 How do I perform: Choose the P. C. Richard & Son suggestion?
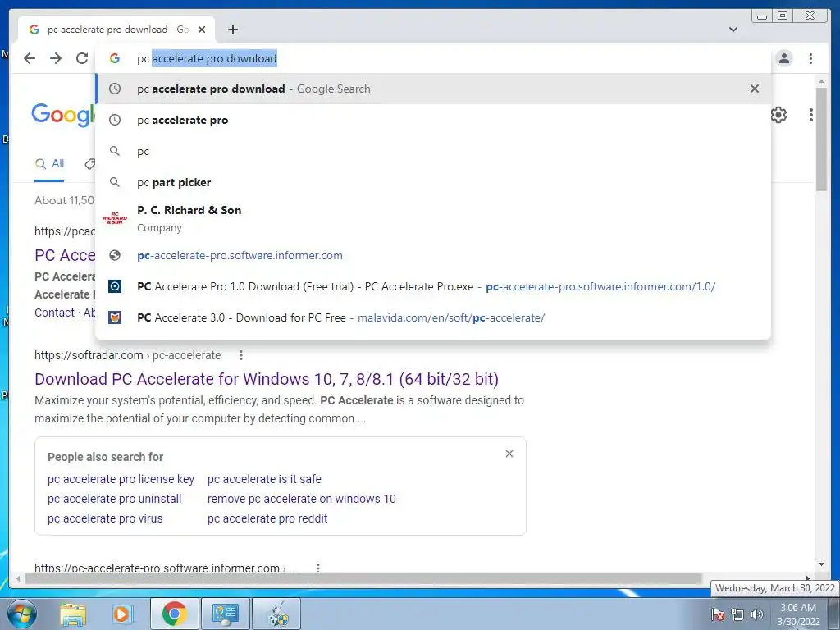coord(433,218)
